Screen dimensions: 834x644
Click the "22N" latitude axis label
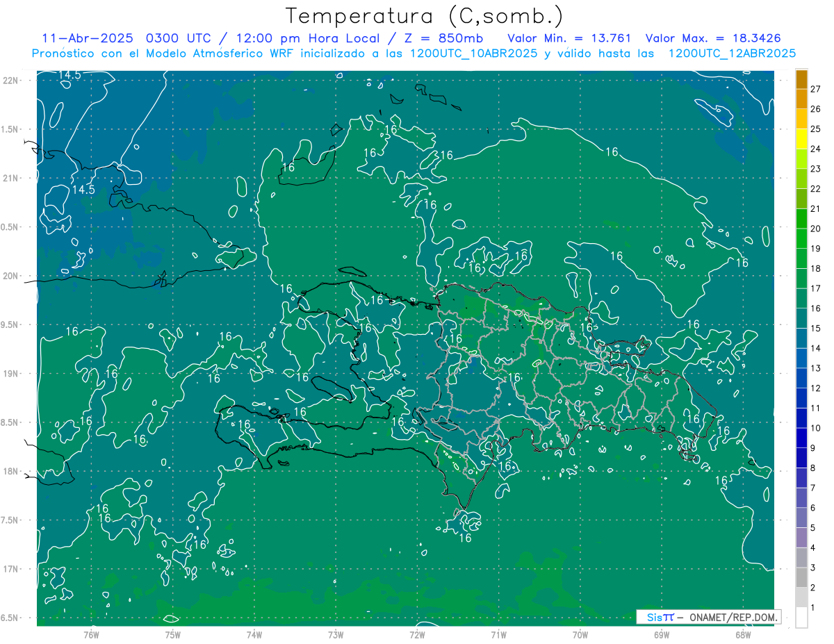coord(12,80)
